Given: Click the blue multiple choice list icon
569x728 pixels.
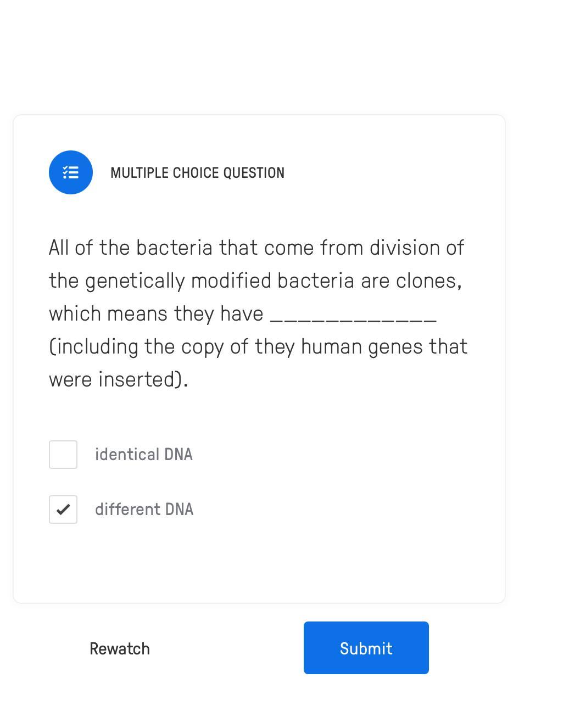Looking at the screenshot, I should tap(71, 172).
